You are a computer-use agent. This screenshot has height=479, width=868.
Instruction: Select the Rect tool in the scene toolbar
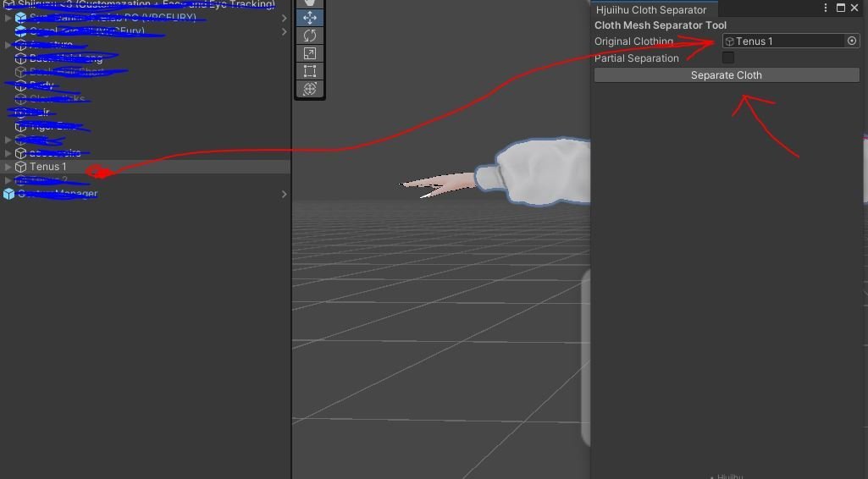pos(309,71)
